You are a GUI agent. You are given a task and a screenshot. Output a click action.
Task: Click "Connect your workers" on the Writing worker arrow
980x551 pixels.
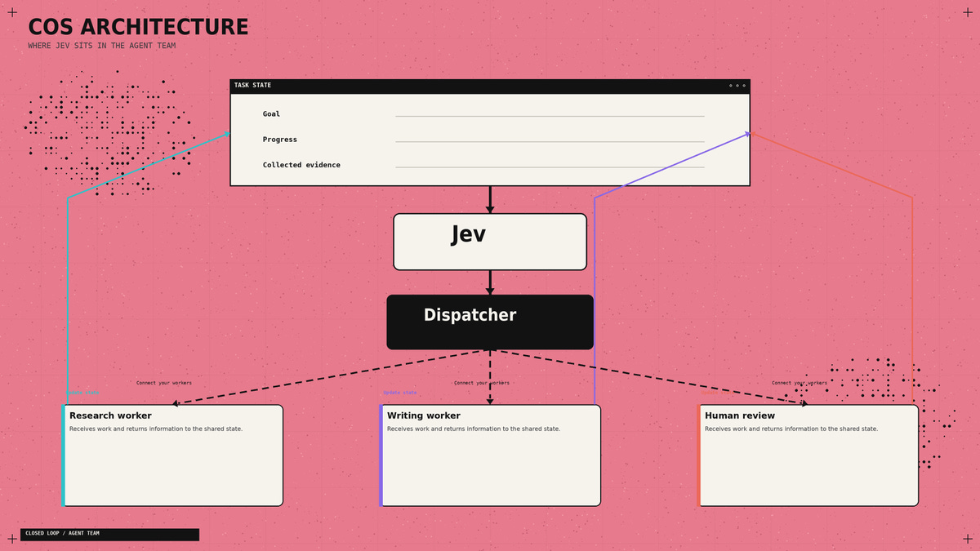coord(482,383)
